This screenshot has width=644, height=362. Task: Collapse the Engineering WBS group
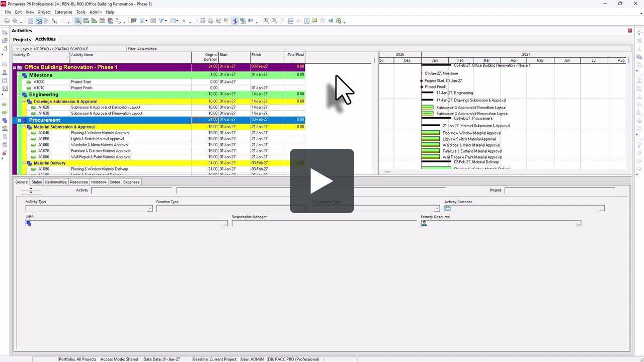coord(20,95)
